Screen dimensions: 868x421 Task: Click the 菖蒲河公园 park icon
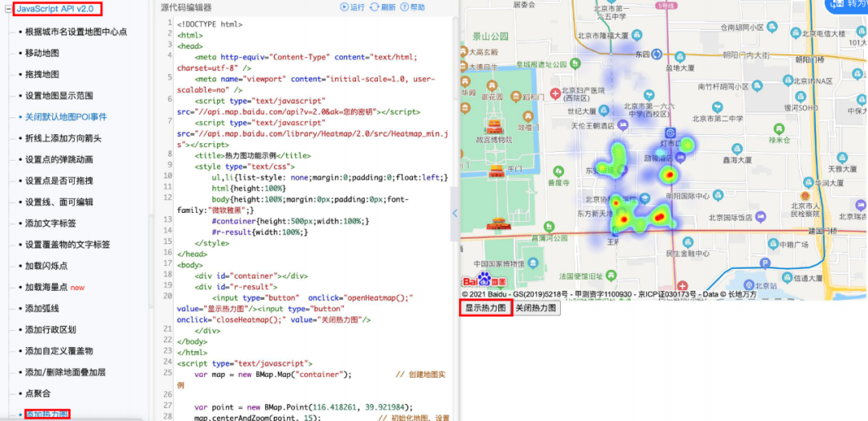[x=548, y=227]
